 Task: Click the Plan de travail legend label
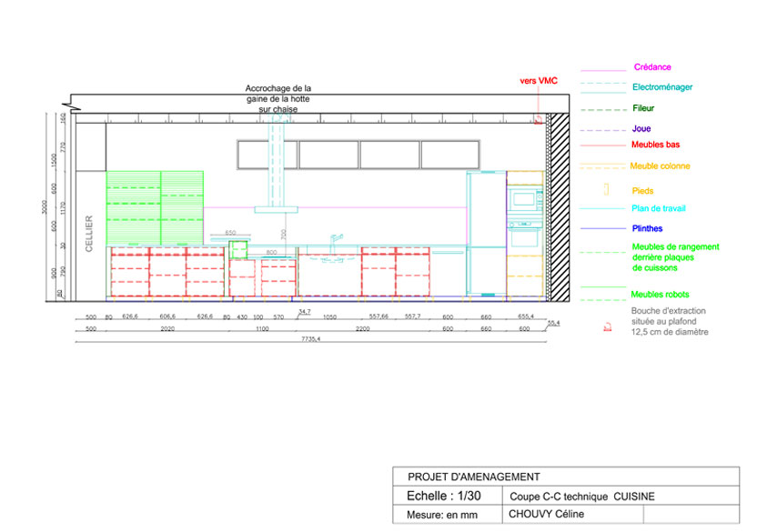[659, 209]
